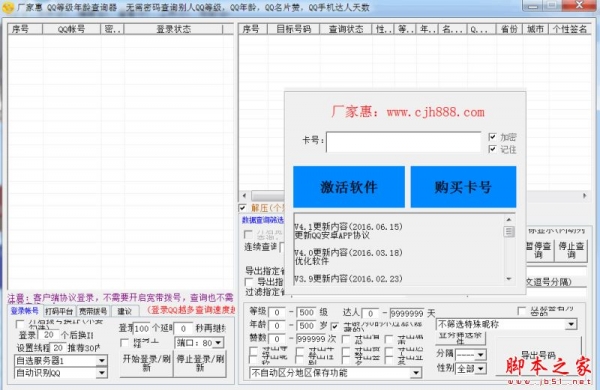Click 停止登录/刷新 button

click(200, 363)
